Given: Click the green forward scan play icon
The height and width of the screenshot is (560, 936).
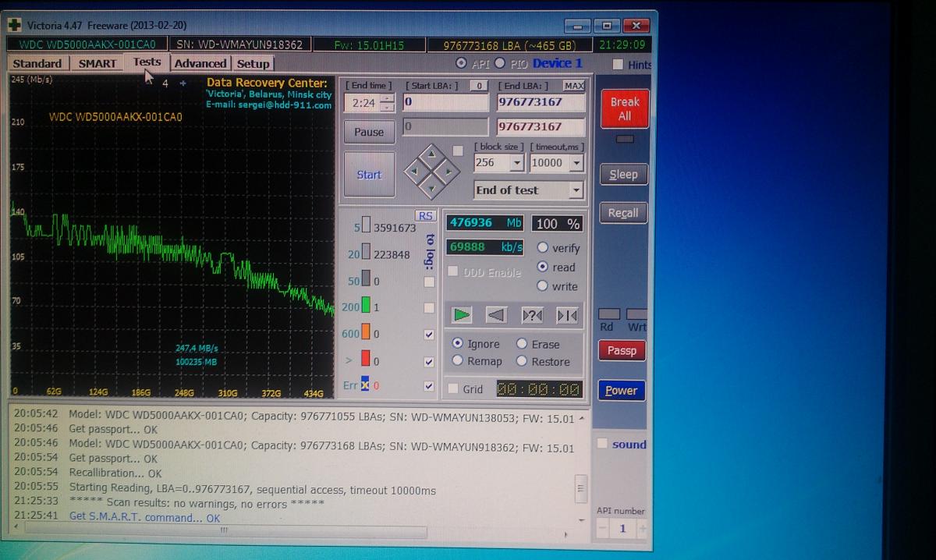Looking at the screenshot, I should click(x=462, y=314).
